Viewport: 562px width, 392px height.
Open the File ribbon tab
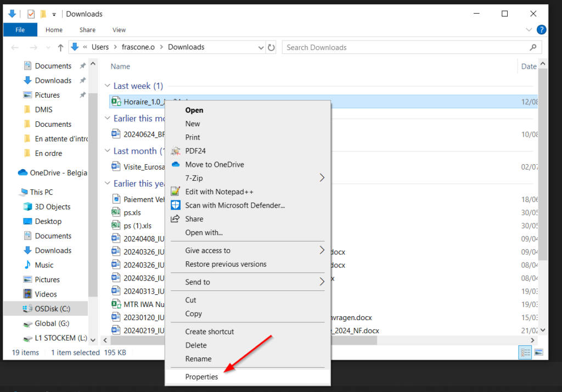pos(20,30)
